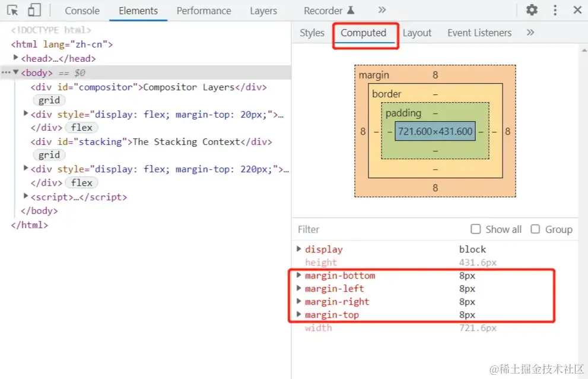Screen dimensions: 588x379
Task: Switch to the Console tab
Action: (82, 11)
